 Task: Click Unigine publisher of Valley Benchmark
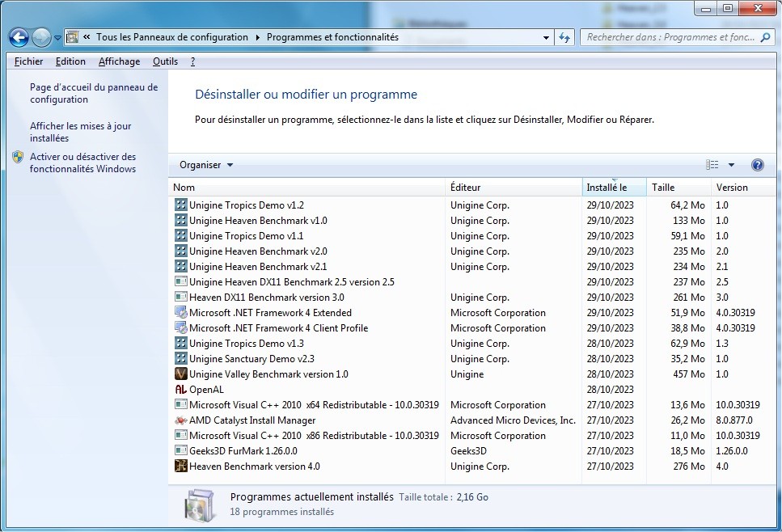point(467,374)
